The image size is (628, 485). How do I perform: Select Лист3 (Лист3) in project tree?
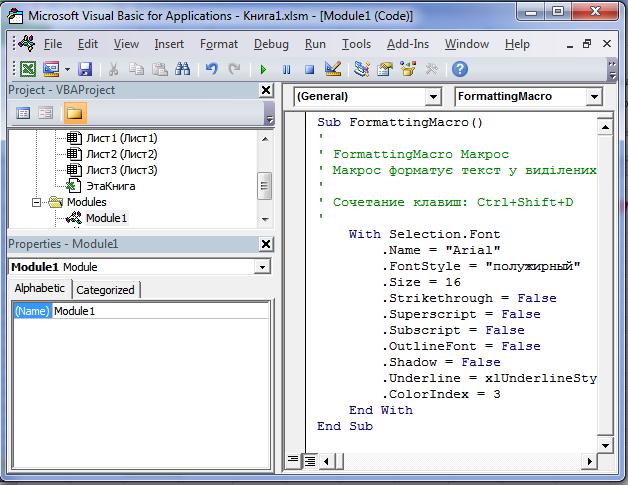coord(122,170)
